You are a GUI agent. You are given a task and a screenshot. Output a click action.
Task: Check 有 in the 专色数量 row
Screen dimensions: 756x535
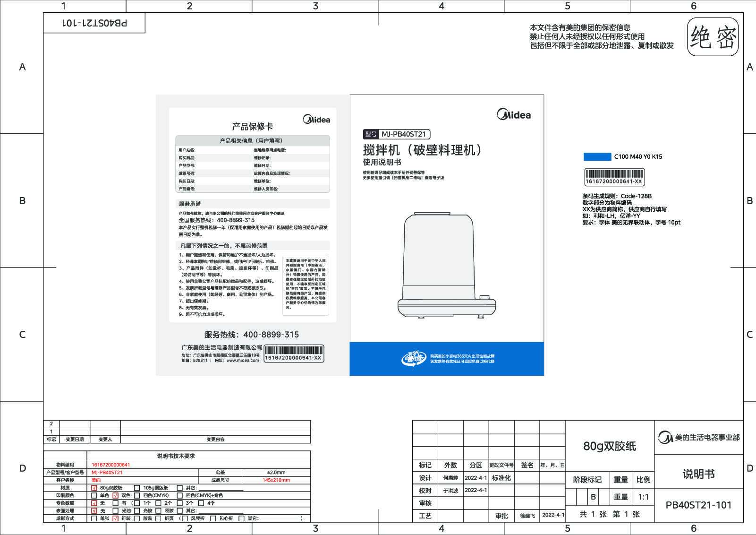[115, 503]
